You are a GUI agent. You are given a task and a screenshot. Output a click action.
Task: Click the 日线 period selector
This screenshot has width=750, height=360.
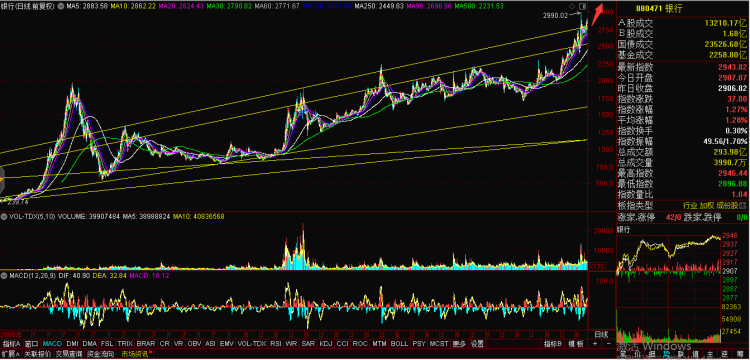601,333
